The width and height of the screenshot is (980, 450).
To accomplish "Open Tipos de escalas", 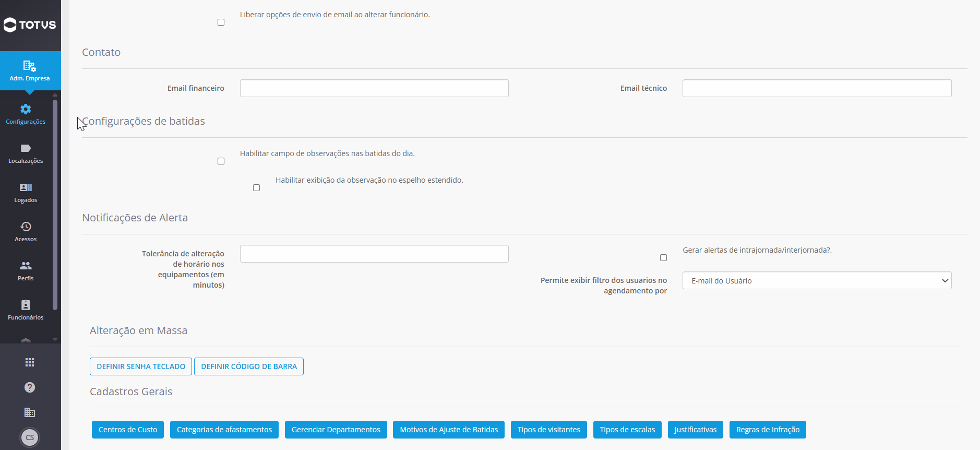I will point(627,430).
